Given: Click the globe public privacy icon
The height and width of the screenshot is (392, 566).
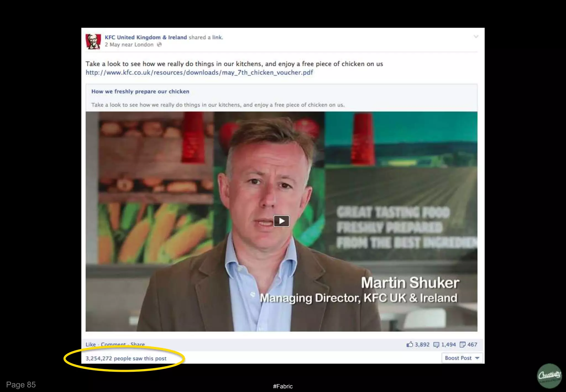Looking at the screenshot, I should pyautogui.click(x=159, y=45).
